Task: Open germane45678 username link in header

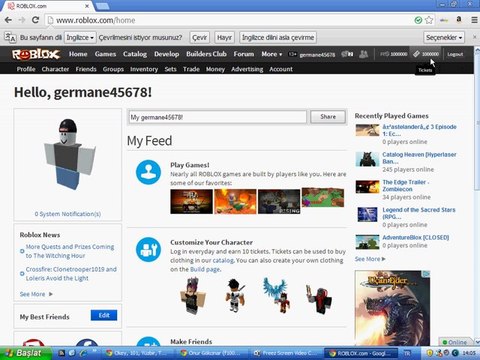Action: click(317, 54)
